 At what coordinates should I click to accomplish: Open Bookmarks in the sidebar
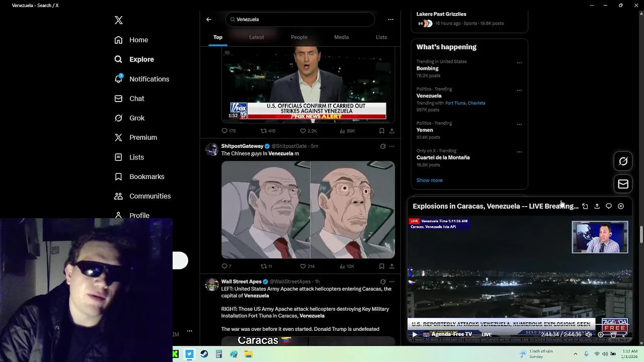[x=139, y=176]
